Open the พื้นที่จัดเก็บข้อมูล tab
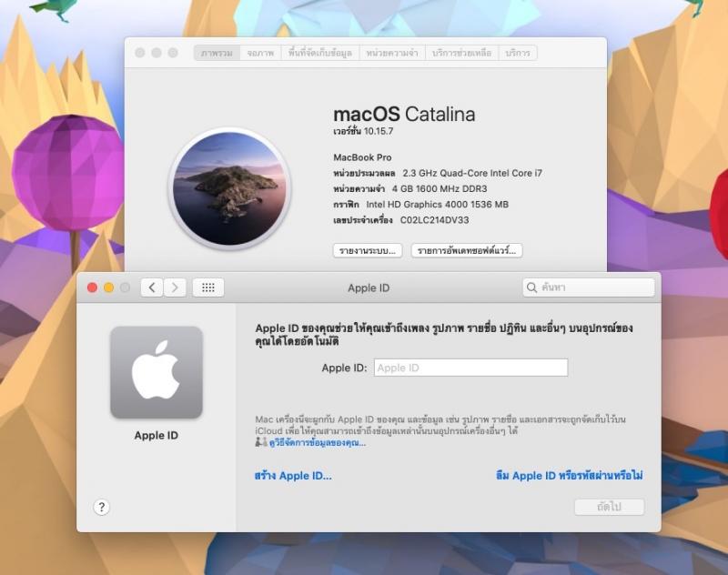Image resolution: width=728 pixels, height=575 pixels. pos(320,53)
